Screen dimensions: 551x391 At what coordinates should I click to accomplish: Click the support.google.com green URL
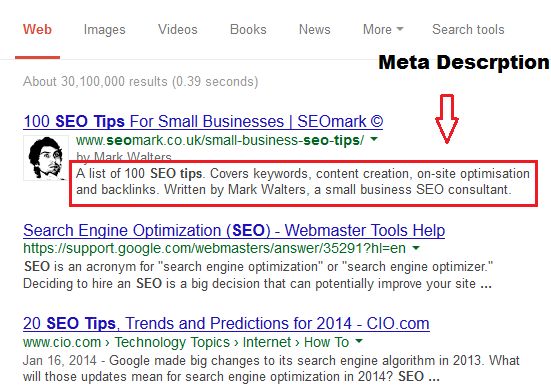coord(214,249)
